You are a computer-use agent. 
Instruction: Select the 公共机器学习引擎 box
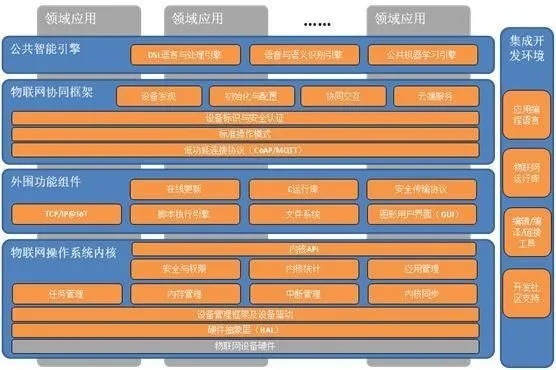pyautogui.click(x=423, y=55)
